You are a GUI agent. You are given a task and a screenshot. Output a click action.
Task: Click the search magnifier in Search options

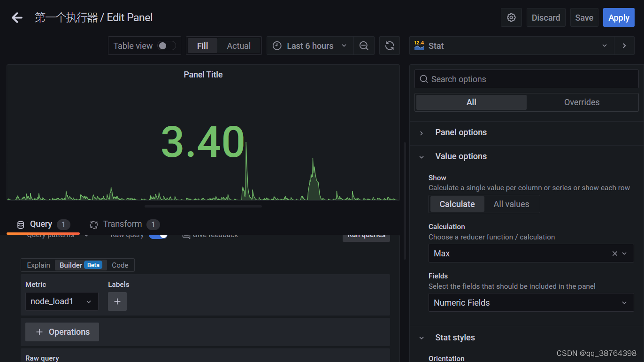pyautogui.click(x=423, y=79)
